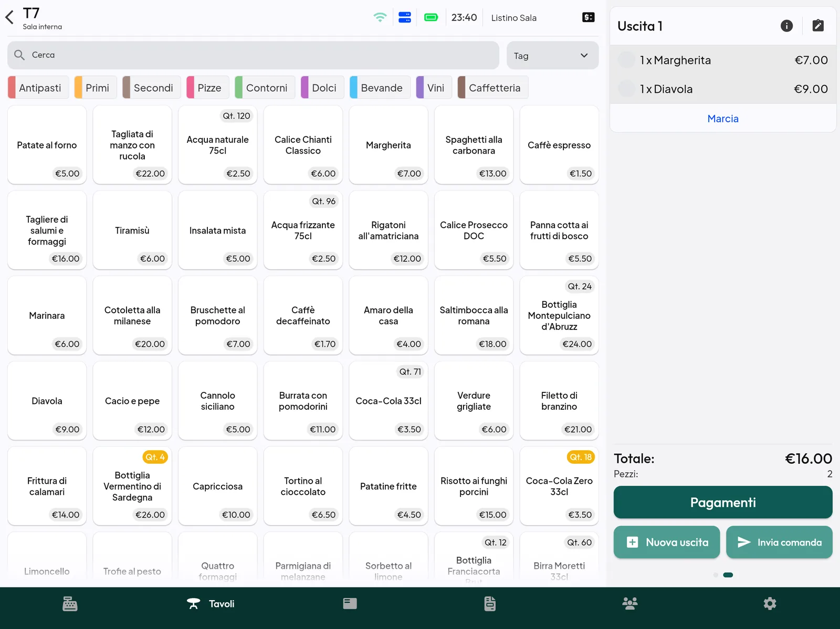Switch to the Tavoli tab
Image resolution: width=840 pixels, height=629 pixels.
click(x=211, y=604)
